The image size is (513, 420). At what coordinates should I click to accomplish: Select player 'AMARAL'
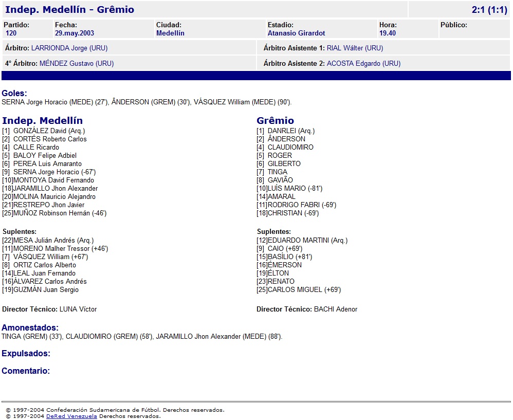281,196
